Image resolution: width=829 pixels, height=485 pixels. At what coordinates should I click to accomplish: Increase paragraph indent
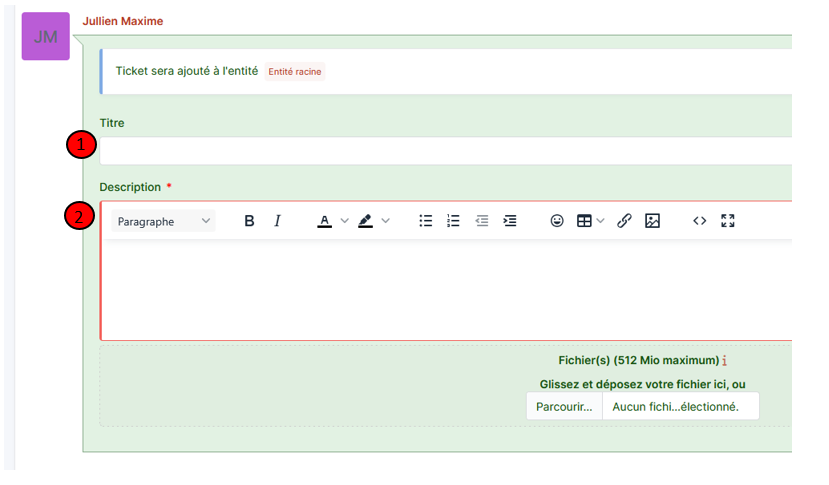510,221
